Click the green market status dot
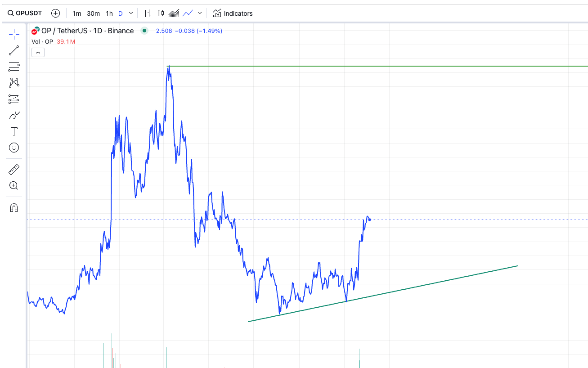The height and width of the screenshot is (368, 588). (144, 31)
